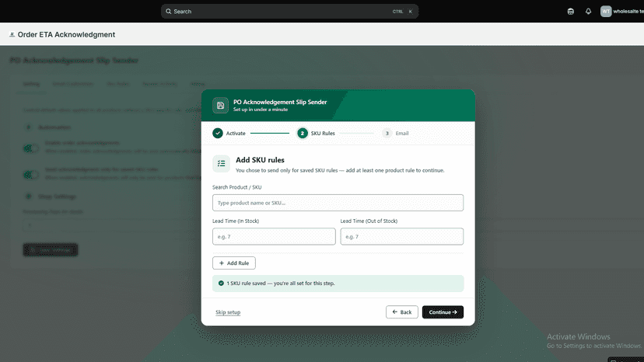The width and height of the screenshot is (644, 362).
Task: Click the Lead Time (Out of Stock) field
Action: coord(401,236)
